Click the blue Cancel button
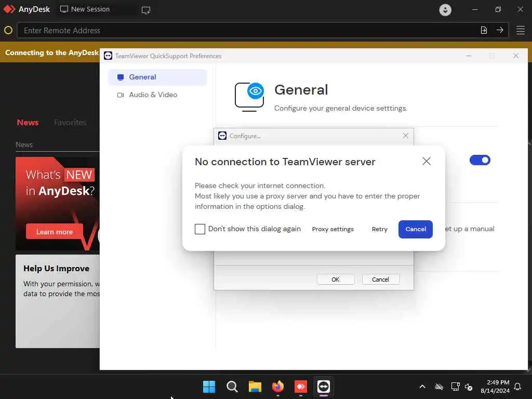 pos(415,229)
